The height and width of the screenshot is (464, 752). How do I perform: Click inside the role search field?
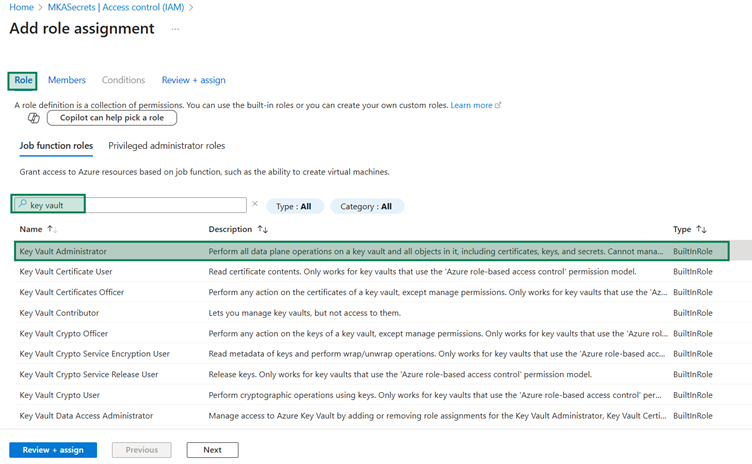(x=135, y=205)
